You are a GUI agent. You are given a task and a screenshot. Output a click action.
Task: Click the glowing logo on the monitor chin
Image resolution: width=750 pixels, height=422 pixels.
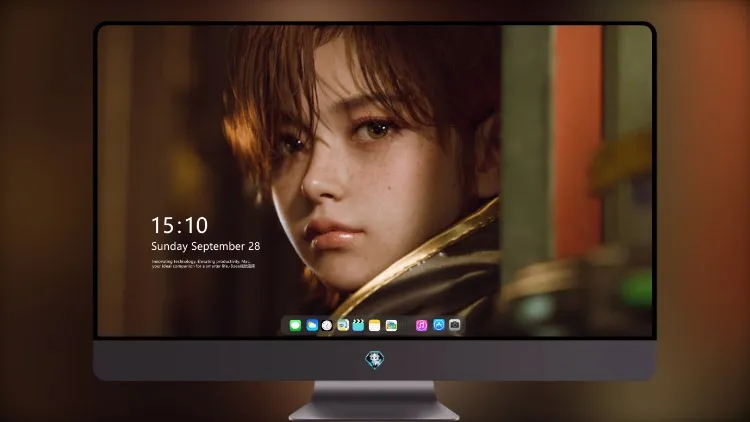point(375,360)
